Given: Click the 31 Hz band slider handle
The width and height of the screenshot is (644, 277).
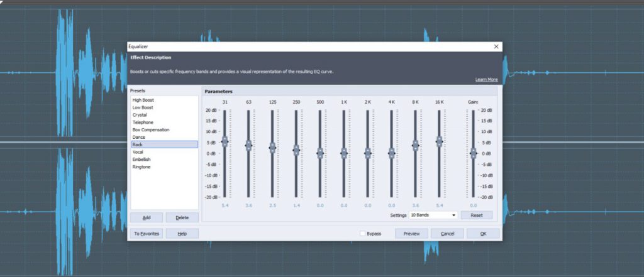Looking at the screenshot, I should point(225,141).
